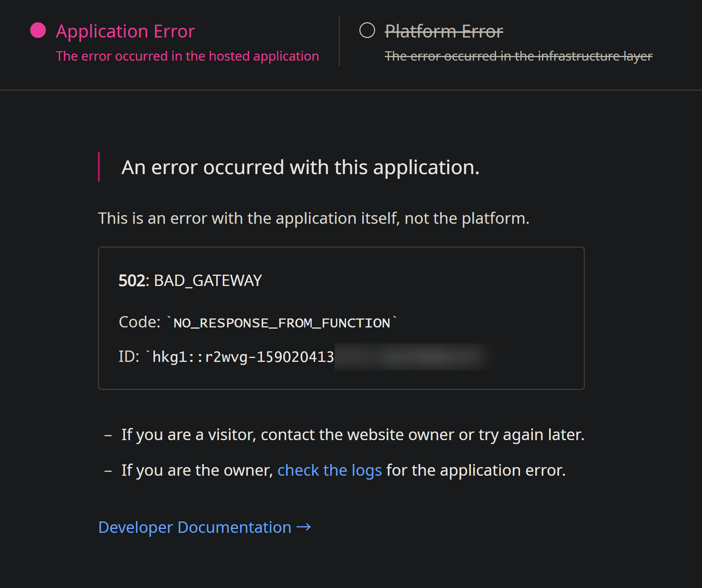Click the hkg1 region identifier text
Image resolution: width=702 pixels, height=588 pixels.
coord(171,356)
